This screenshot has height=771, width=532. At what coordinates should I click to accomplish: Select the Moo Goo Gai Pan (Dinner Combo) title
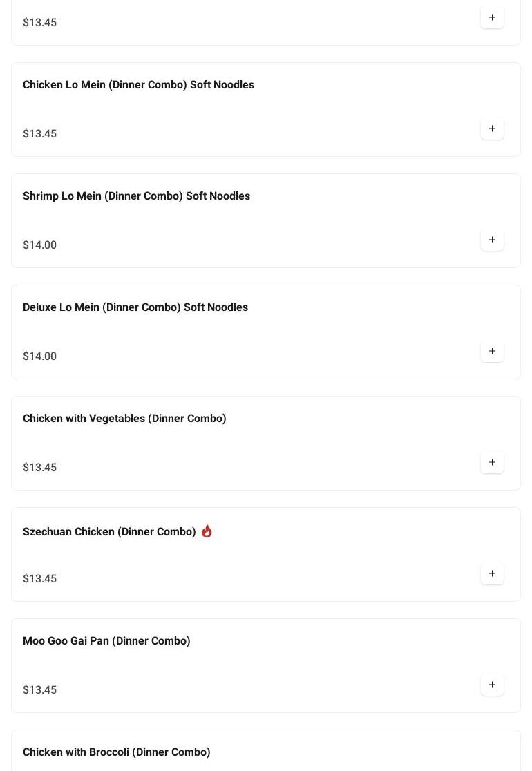click(106, 641)
